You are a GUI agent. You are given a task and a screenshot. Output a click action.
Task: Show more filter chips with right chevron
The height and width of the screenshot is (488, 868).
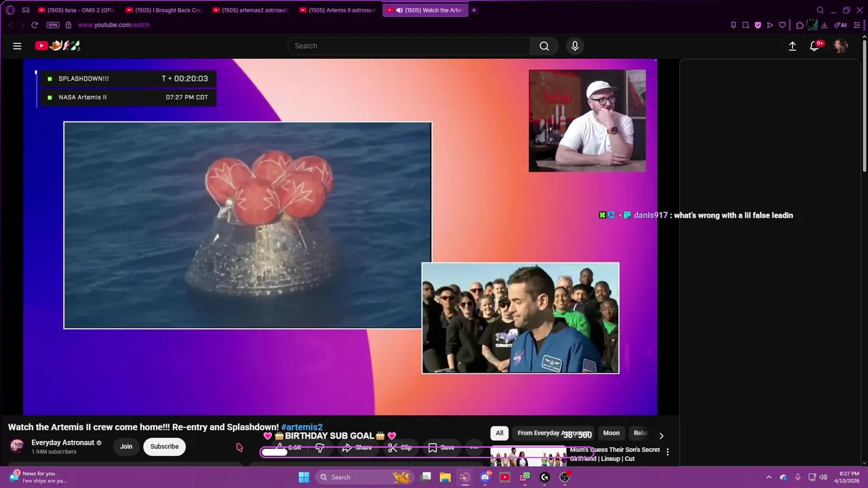(661, 436)
